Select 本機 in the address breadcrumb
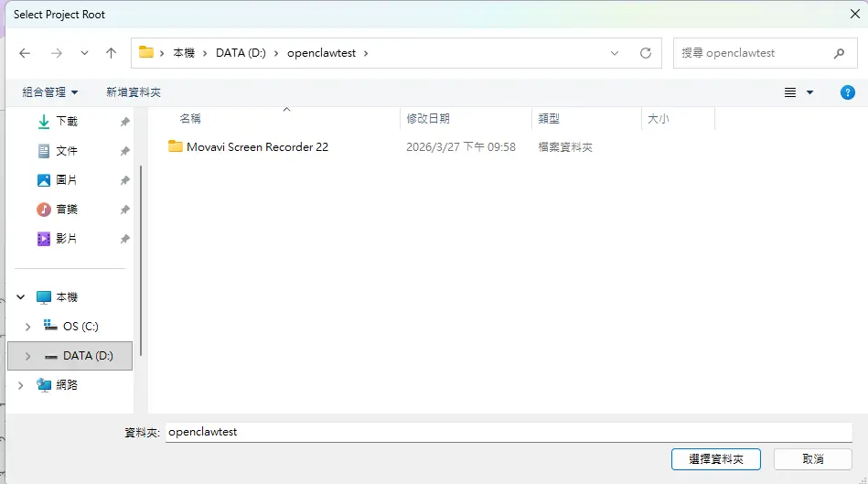 click(x=184, y=53)
